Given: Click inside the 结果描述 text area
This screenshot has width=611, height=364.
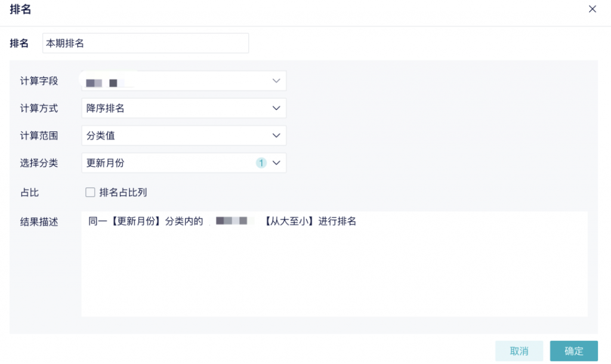Looking at the screenshot, I should click(334, 269).
